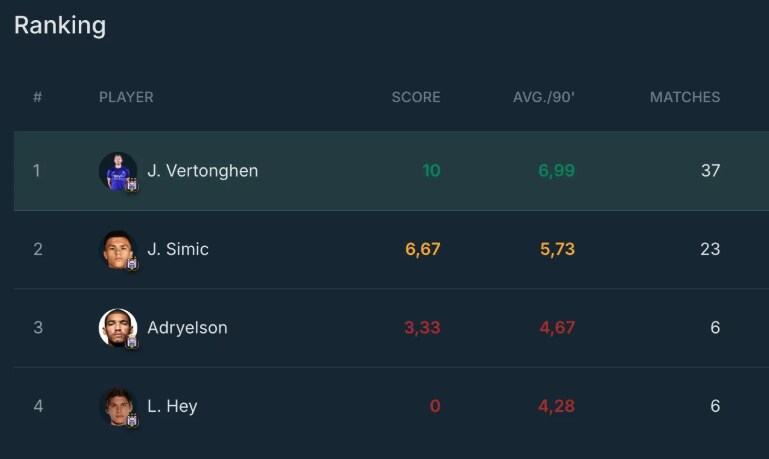Open J. Vertonghen name link
769x459 pixels.
click(x=203, y=171)
